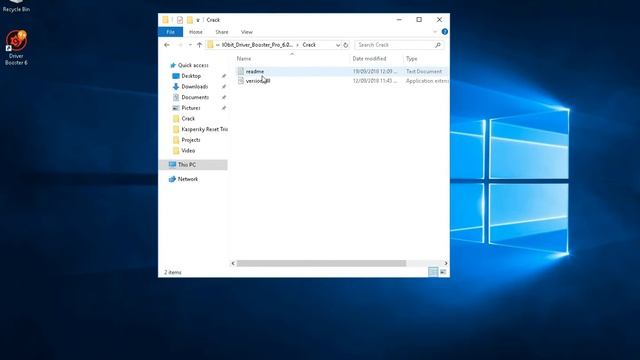Image resolution: width=640 pixels, height=360 pixels.
Task: Click the Properties quick access toolbar icon
Action: coord(180,20)
